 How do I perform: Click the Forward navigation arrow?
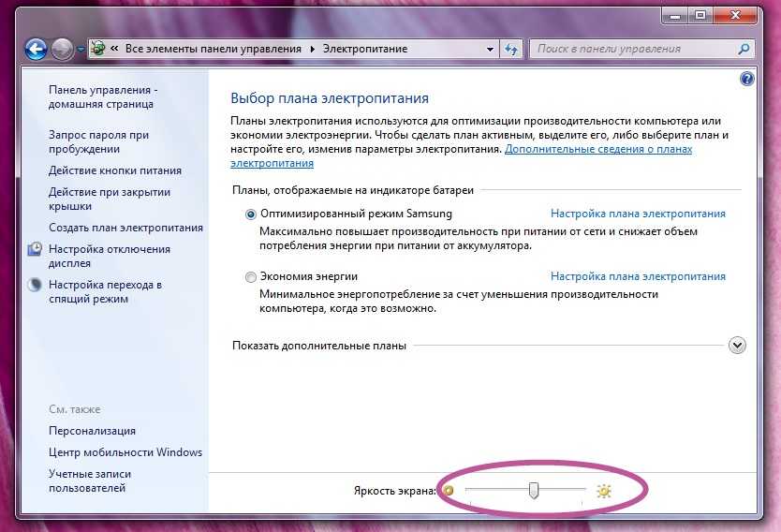[62, 50]
